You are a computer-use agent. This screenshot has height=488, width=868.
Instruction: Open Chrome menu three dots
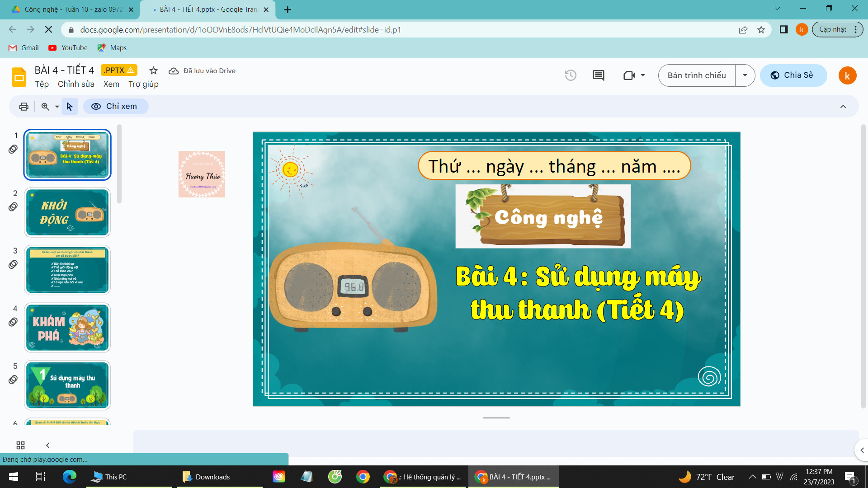(x=855, y=30)
